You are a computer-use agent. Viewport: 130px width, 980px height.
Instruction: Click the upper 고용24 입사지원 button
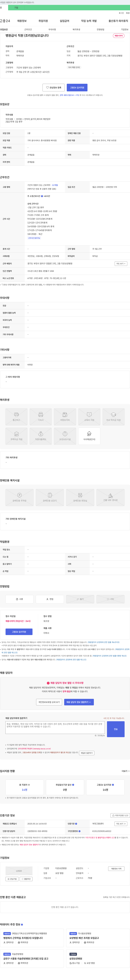[77, 88]
